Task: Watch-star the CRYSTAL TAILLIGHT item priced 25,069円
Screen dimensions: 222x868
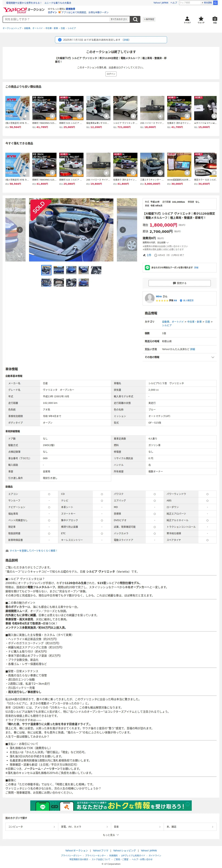Action: coord(79,116)
